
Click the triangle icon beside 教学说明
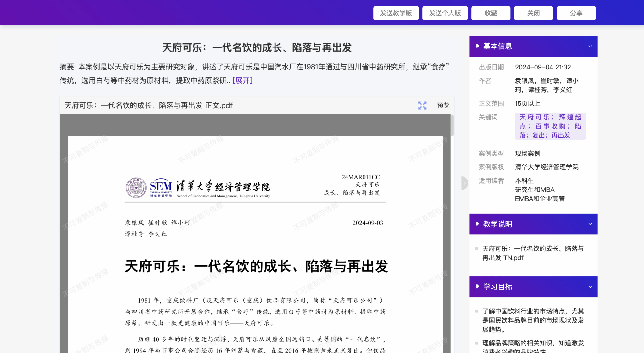478,224
